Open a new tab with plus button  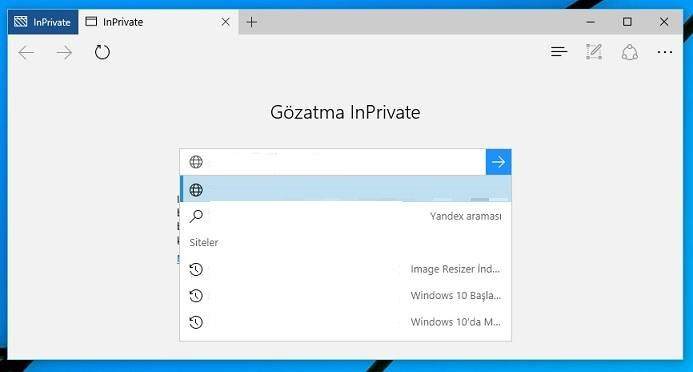pyautogui.click(x=251, y=22)
